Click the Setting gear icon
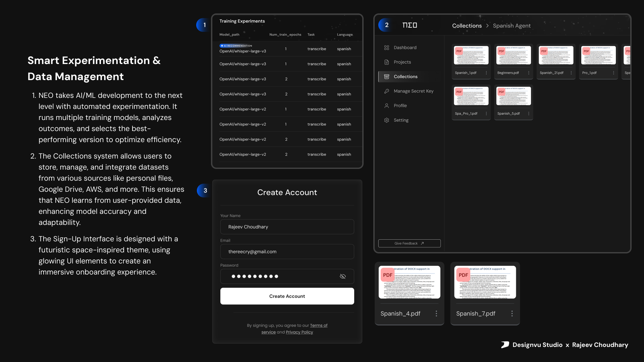644x362 pixels. (x=386, y=120)
